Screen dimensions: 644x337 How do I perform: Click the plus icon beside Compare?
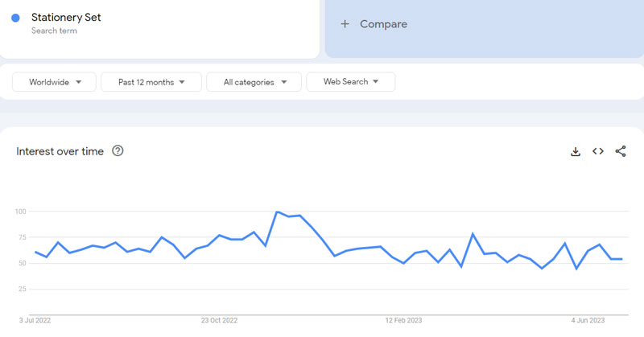coord(345,24)
